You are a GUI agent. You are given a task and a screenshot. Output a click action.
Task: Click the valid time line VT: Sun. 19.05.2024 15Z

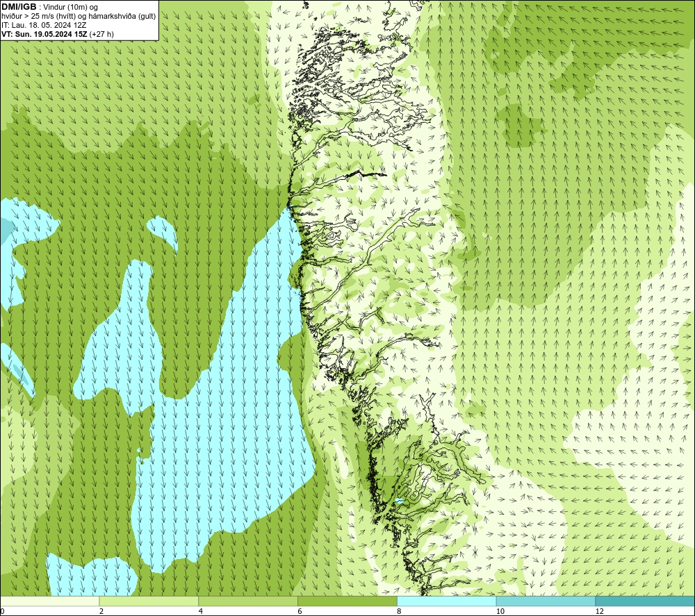click(x=44, y=34)
